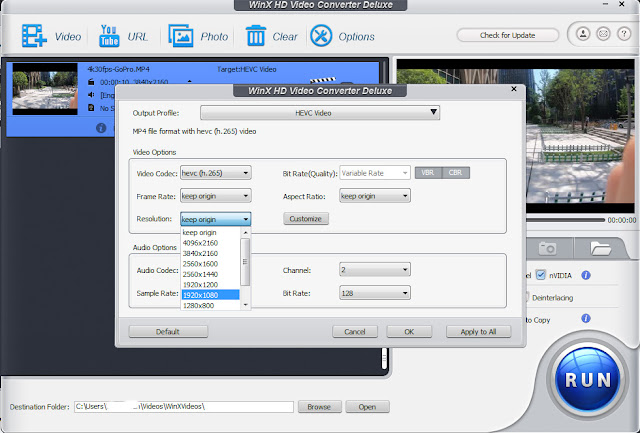Open the Bit Rate(Quality) Variable Rate dropdown
Image resolution: width=640 pixels, height=433 pixels.
coord(375,173)
